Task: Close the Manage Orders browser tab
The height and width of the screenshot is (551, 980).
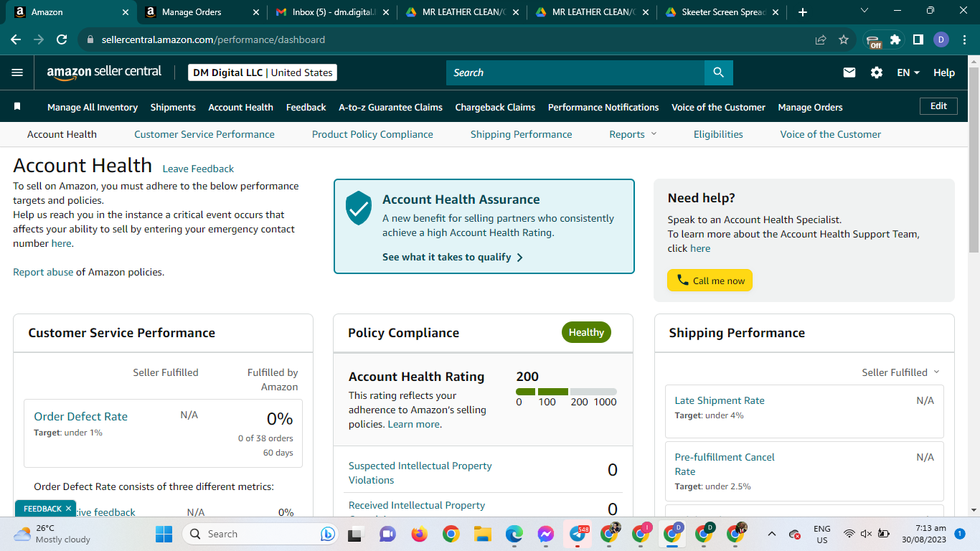Action: [257, 12]
